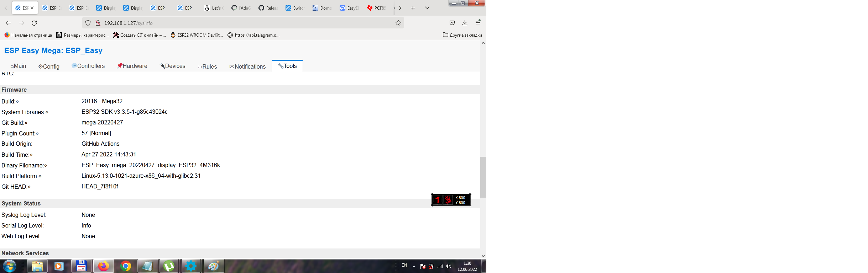Open the Создать GIF онлайн bookmark

pyautogui.click(x=139, y=35)
